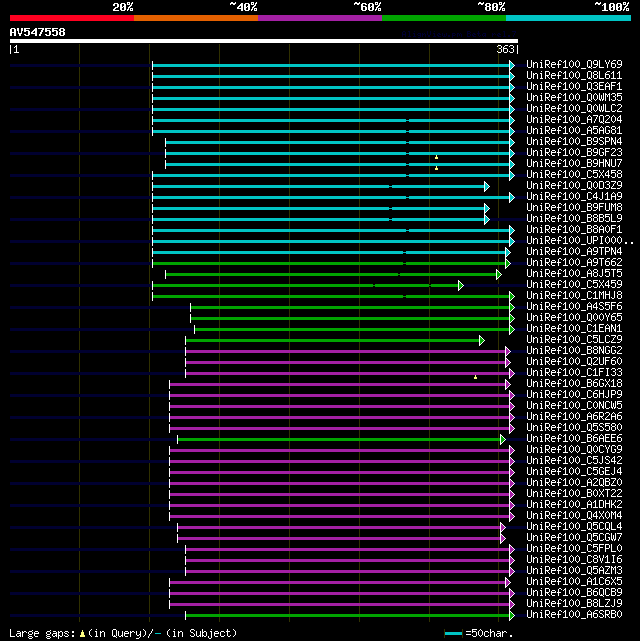Open the UniRef100_C4J1A9 hit
Screen dimensions: 640x641
coord(574,197)
